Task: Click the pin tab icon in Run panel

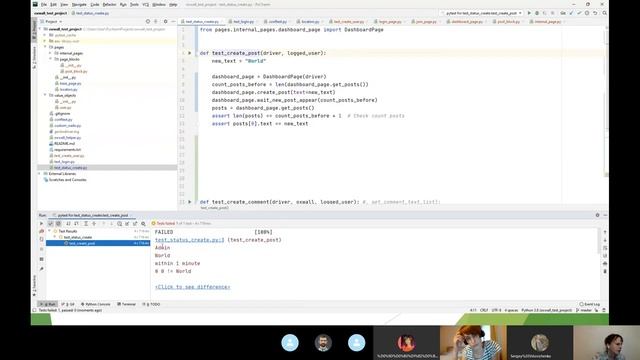Action: [x=41, y=269]
